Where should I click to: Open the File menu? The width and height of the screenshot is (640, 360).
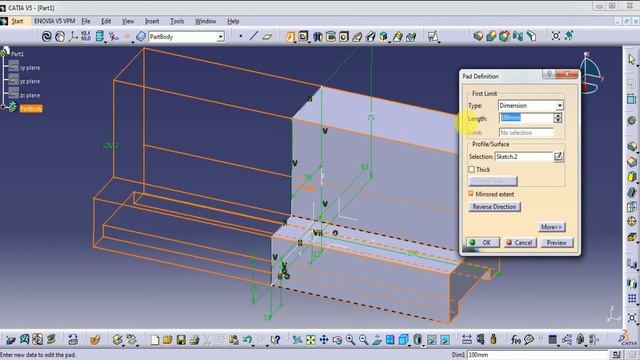pyautogui.click(x=86, y=21)
